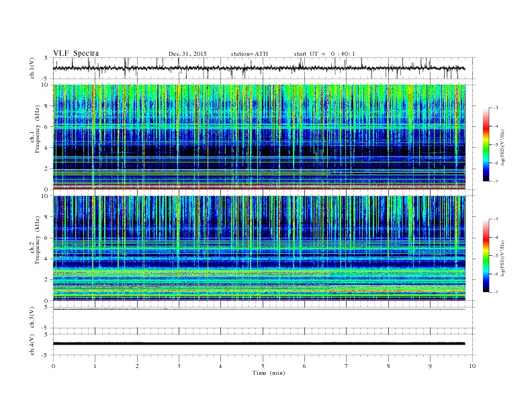The width and height of the screenshot is (532, 411).
Task: Click the "VLF Spectra" title text
Action: [x=76, y=53]
